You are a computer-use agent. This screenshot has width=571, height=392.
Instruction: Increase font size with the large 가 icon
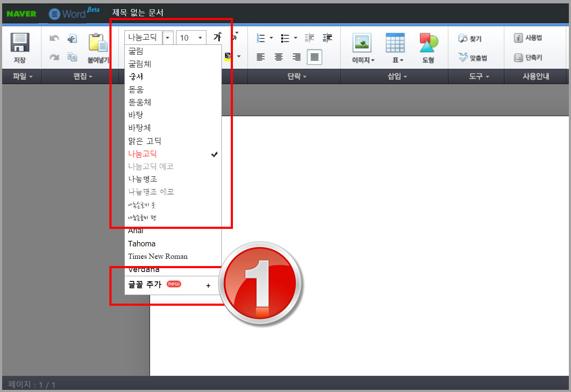point(218,37)
